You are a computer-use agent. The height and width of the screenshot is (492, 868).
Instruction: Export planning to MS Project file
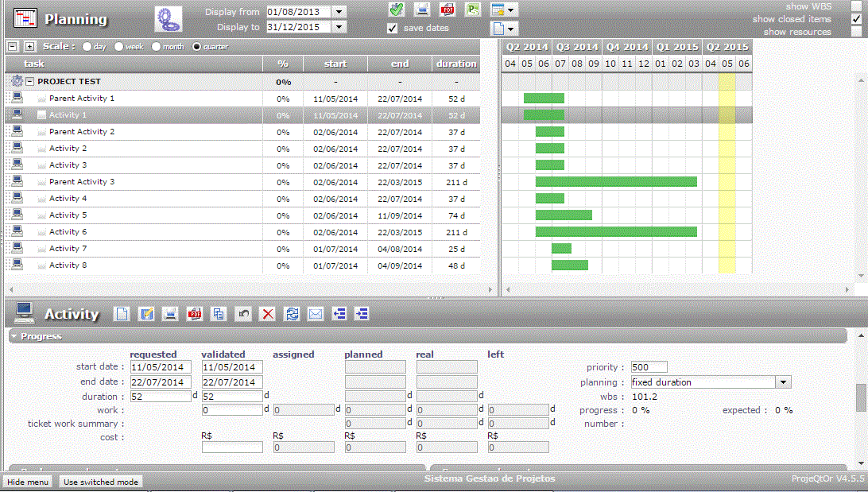point(473,10)
